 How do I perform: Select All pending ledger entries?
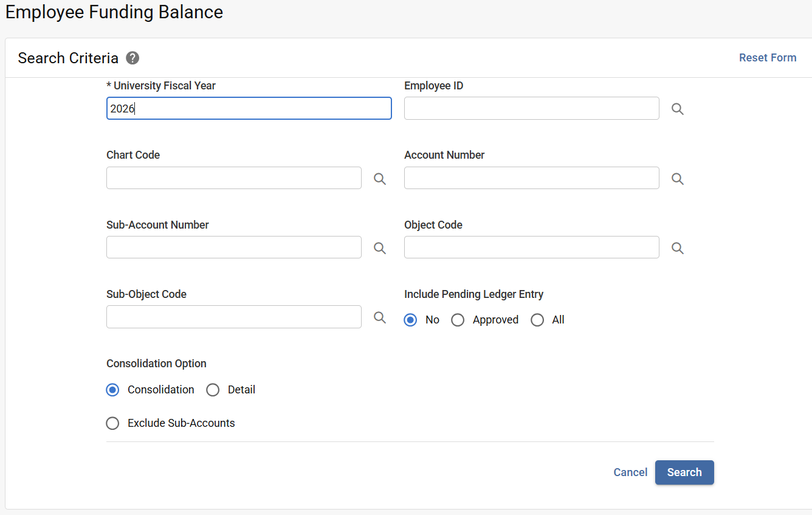pyautogui.click(x=537, y=319)
